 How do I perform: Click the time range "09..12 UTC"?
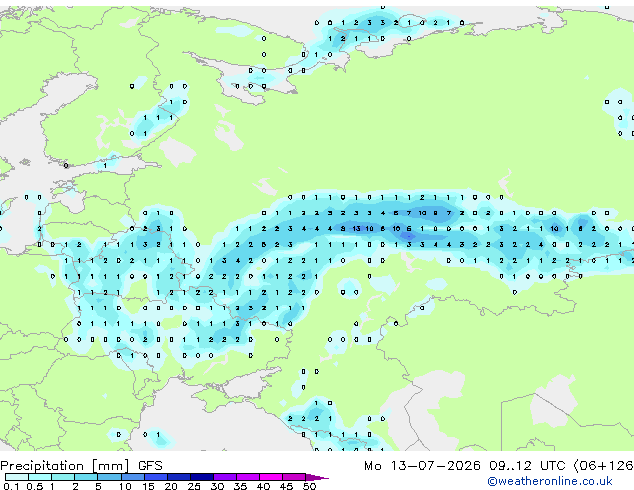527,466
